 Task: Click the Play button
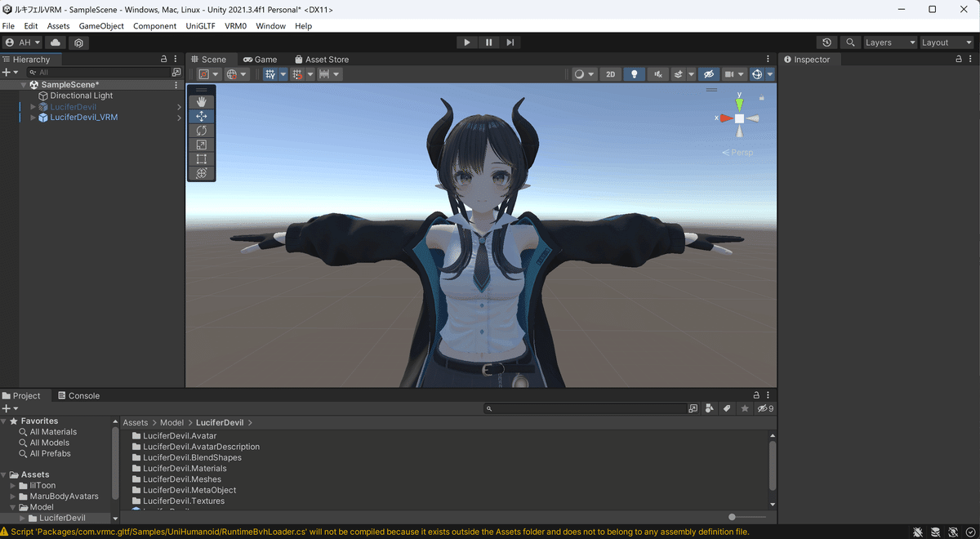click(x=467, y=42)
